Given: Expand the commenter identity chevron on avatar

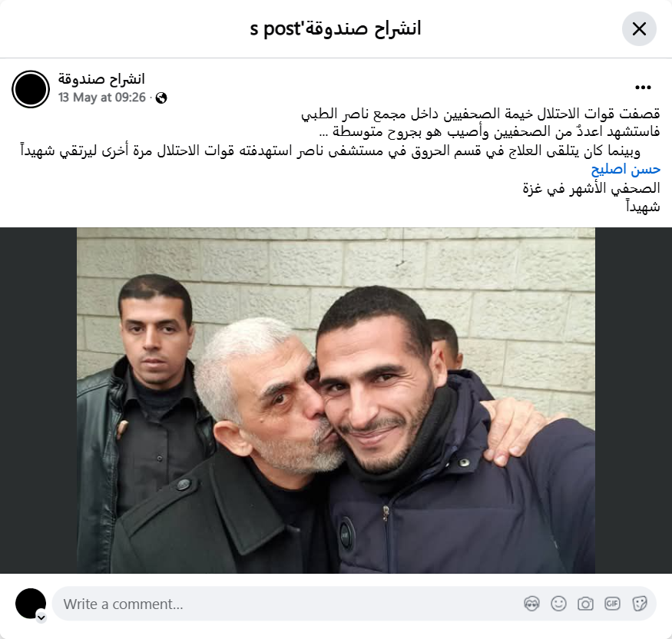Looking at the screenshot, I should (41, 617).
